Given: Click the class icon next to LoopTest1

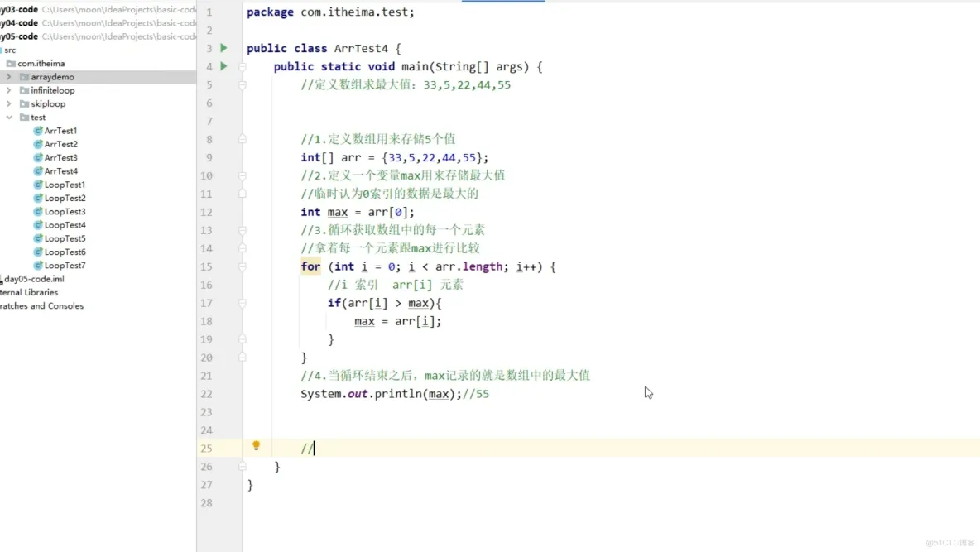Looking at the screenshot, I should click(37, 184).
